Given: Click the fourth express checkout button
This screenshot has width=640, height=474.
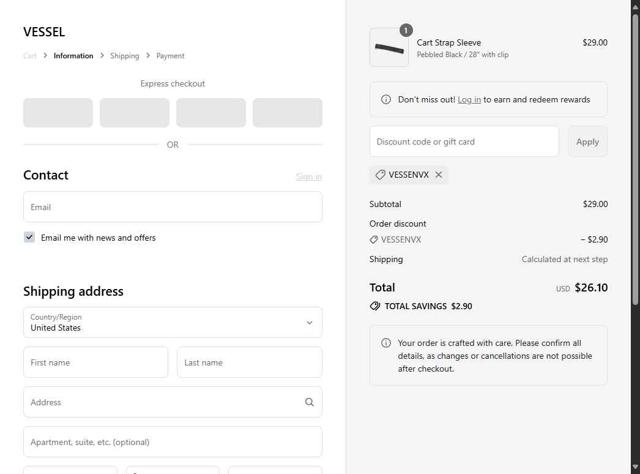Looking at the screenshot, I should 287,113.
